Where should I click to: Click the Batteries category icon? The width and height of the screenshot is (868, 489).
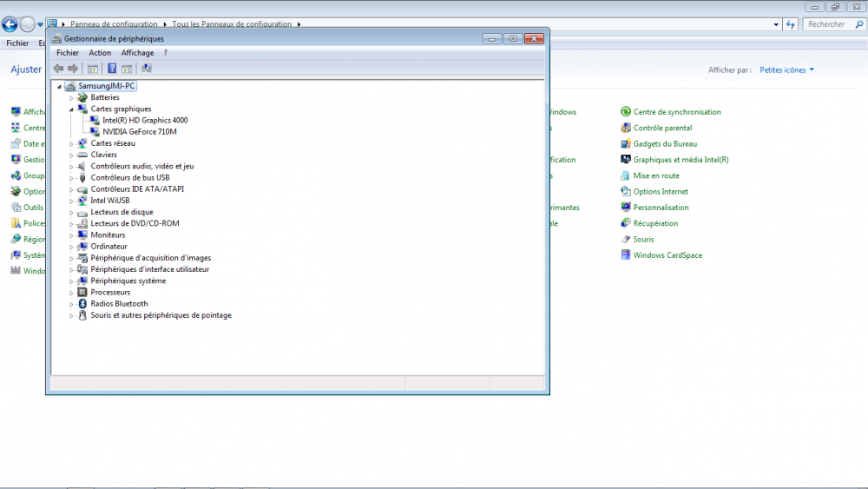pyautogui.click(x=82, y=97)
